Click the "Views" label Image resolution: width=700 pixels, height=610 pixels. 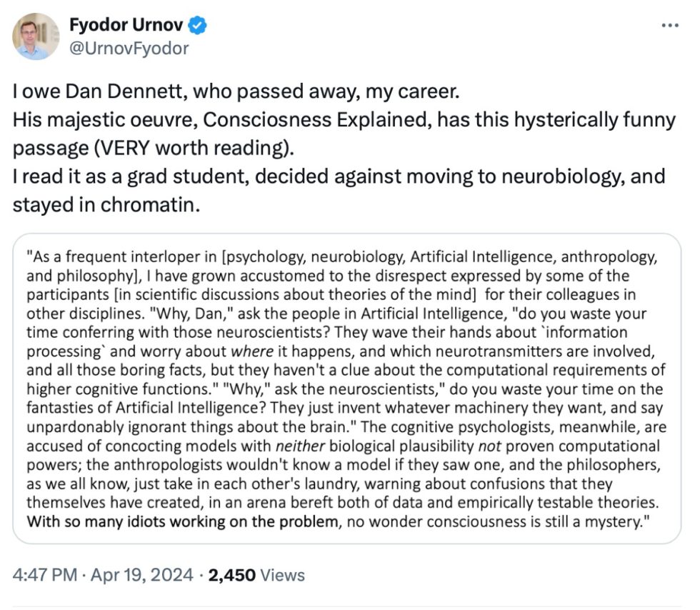282,574
